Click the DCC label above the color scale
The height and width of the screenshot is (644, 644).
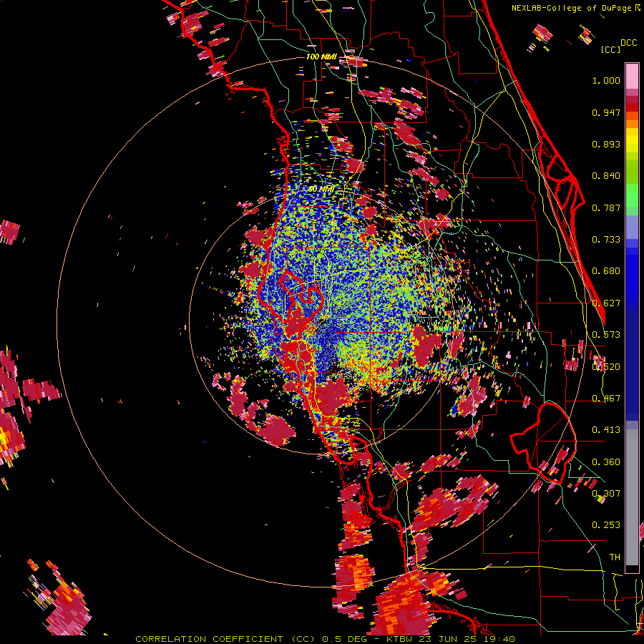[x=628, y=43]
